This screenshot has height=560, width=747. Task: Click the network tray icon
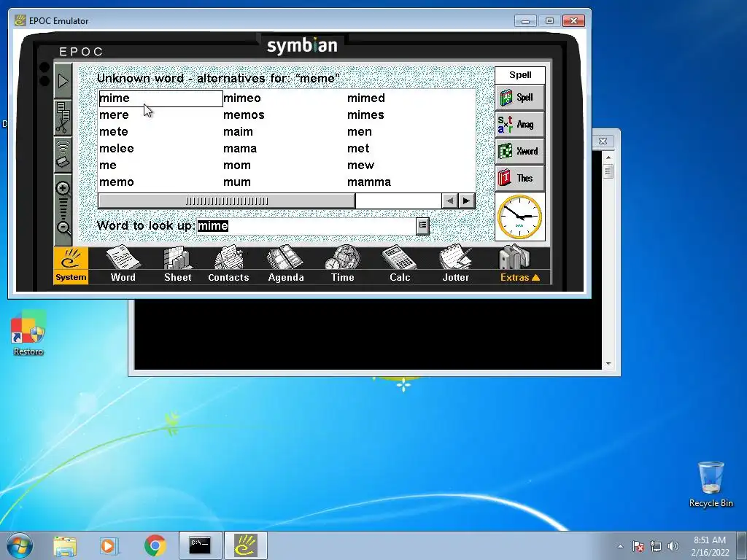pyautogui.click(x=656, y=546)
